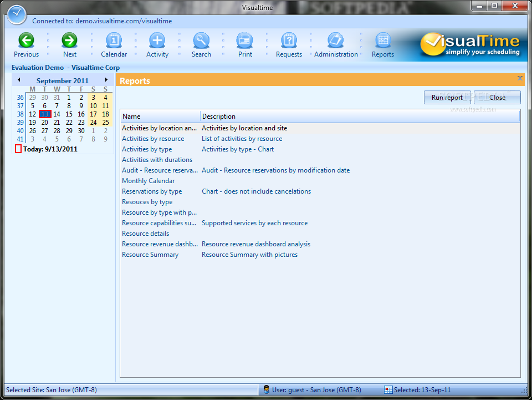This screenshot has height=400, width=532.
Task: Click the user icon in status bar
Action: (267, 389)
